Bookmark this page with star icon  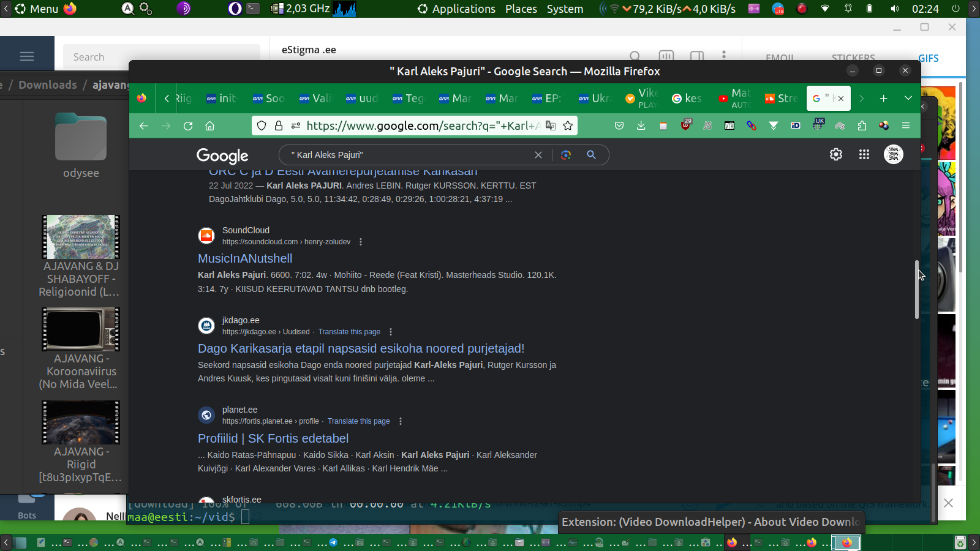click(x=568, y=126)
